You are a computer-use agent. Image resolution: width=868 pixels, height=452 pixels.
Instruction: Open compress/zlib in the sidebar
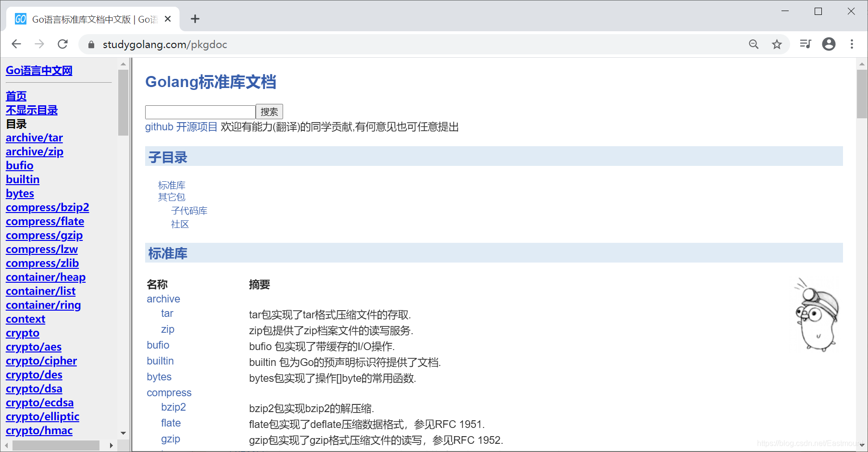(x=42, y=264)
